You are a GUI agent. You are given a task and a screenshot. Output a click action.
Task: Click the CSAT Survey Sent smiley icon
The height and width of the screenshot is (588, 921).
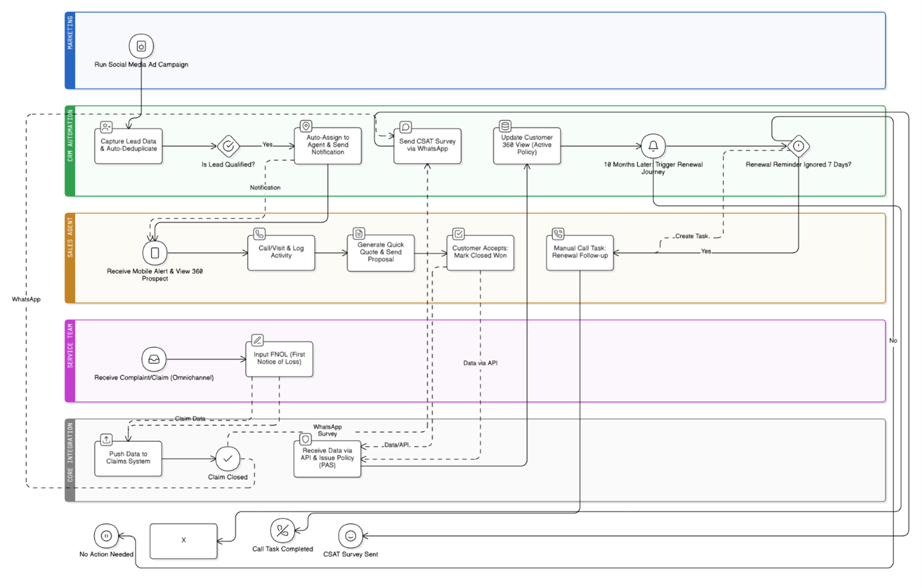pyautogui.click(x=350, y=536)
